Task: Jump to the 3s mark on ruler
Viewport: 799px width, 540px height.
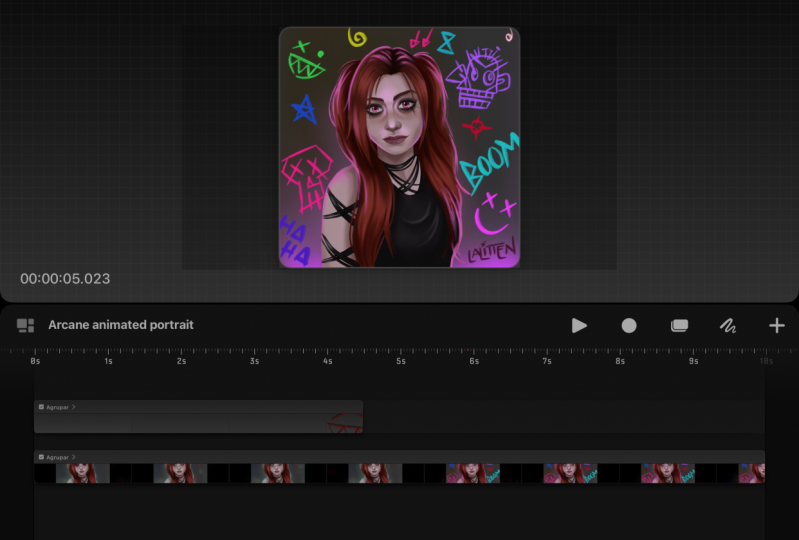Action: [x=254, y=361]
